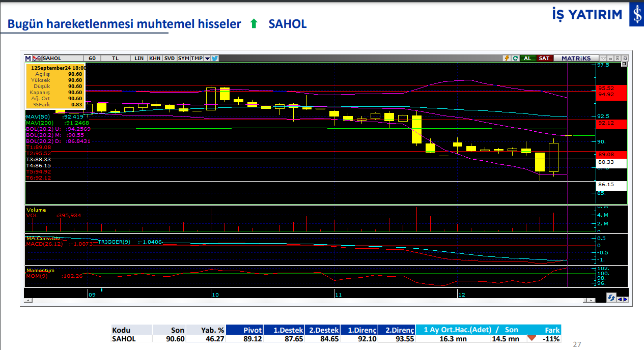Viewport: 644px width, 350px height.
Task: Click the Matriks M logo icon
Action: pos(28,59)
